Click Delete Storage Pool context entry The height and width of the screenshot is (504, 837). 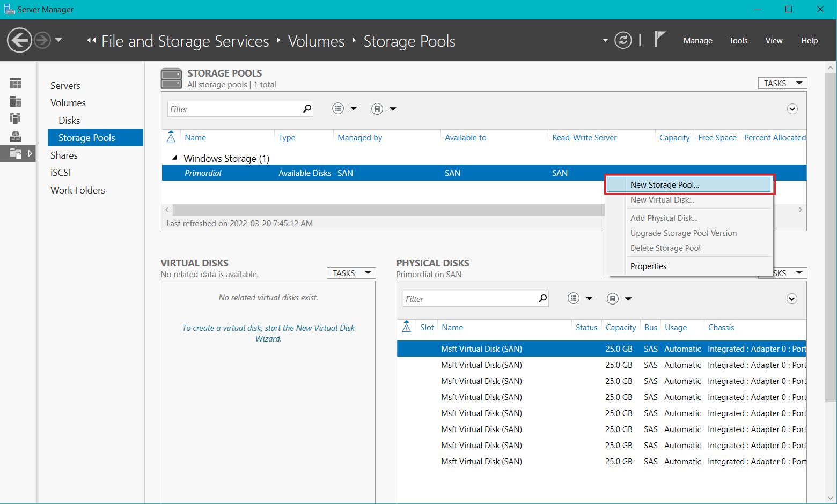pyautogui.click(x=665, y=248)
